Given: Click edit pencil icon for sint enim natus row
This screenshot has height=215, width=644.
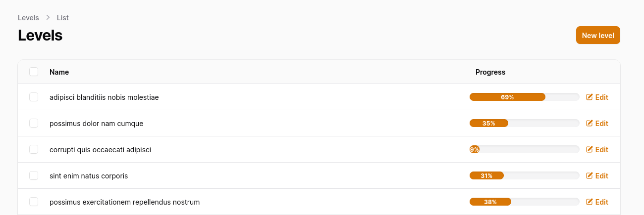Looking at the screenshot, I should point(590,175).
